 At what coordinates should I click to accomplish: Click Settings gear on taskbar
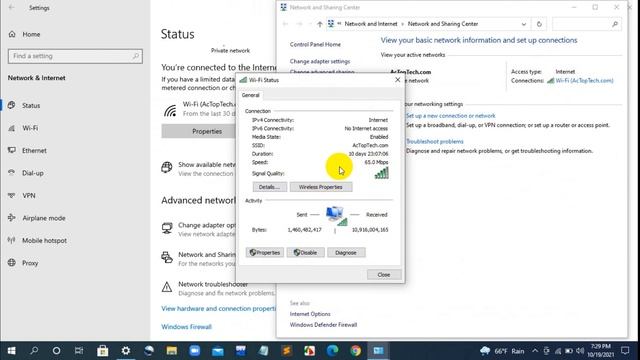[x=126, y=351]
